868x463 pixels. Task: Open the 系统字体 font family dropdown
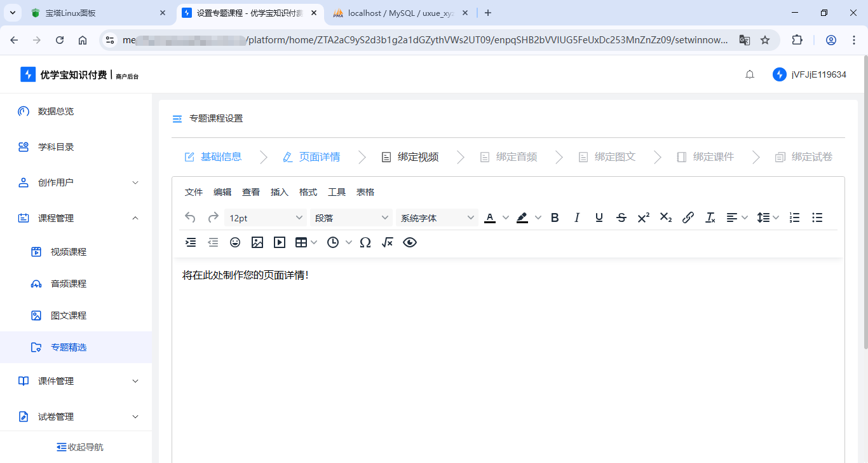437,218
